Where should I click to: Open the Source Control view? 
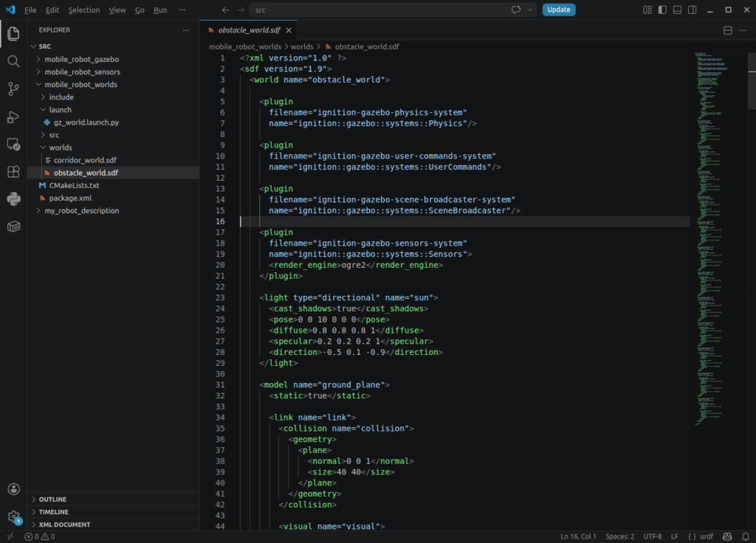(x=13, y=89)
